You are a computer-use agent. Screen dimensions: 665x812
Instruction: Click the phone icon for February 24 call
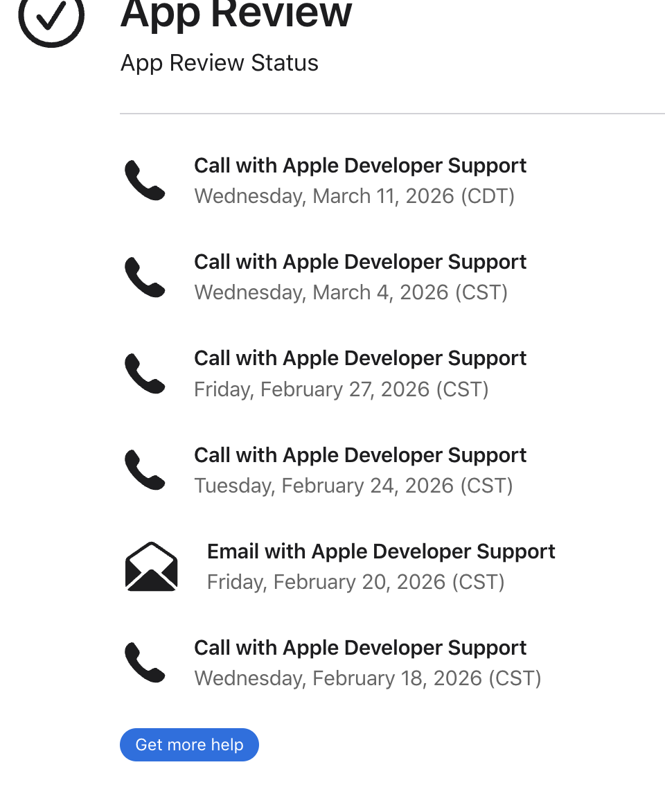(145, 470)
